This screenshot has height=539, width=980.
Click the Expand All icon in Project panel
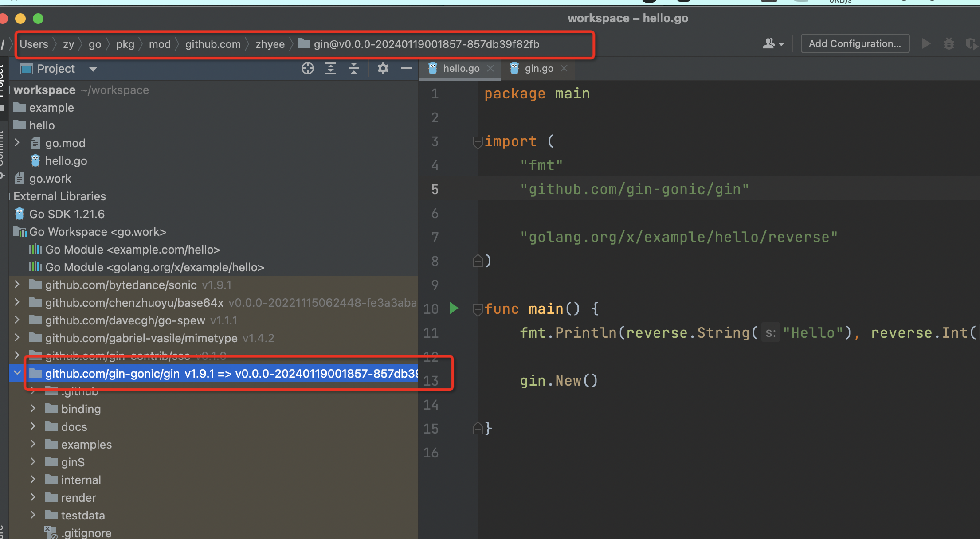click(x=331, y=68)
